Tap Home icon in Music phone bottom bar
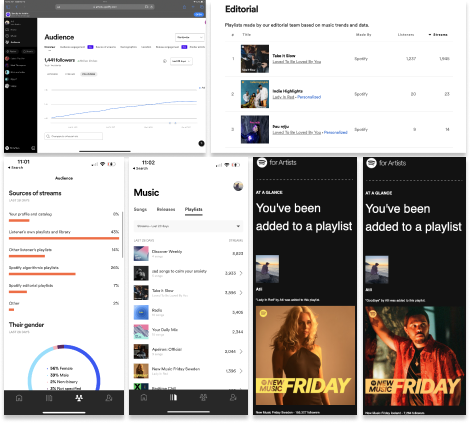Screen dimensions: 470x423 [x=144, y=397]
